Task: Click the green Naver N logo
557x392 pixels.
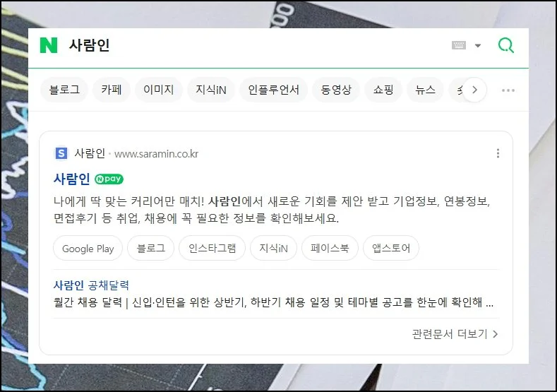Action: tap(49, 45)
